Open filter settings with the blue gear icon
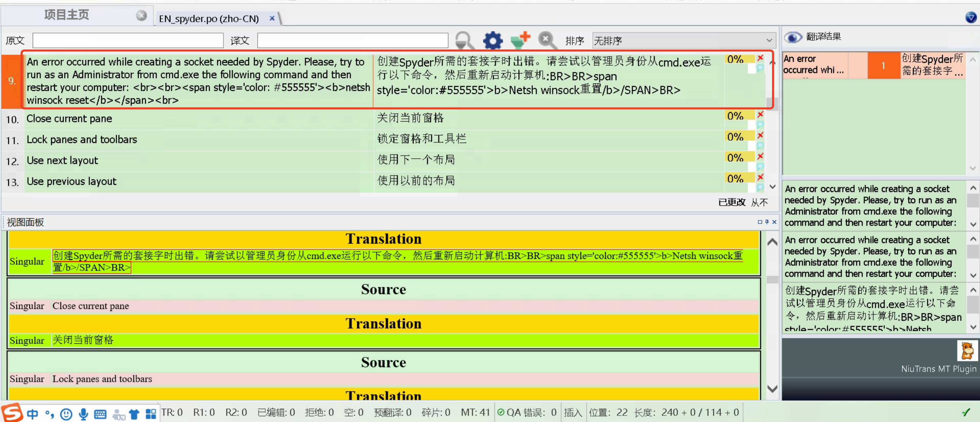 click(x=493, y=40)
